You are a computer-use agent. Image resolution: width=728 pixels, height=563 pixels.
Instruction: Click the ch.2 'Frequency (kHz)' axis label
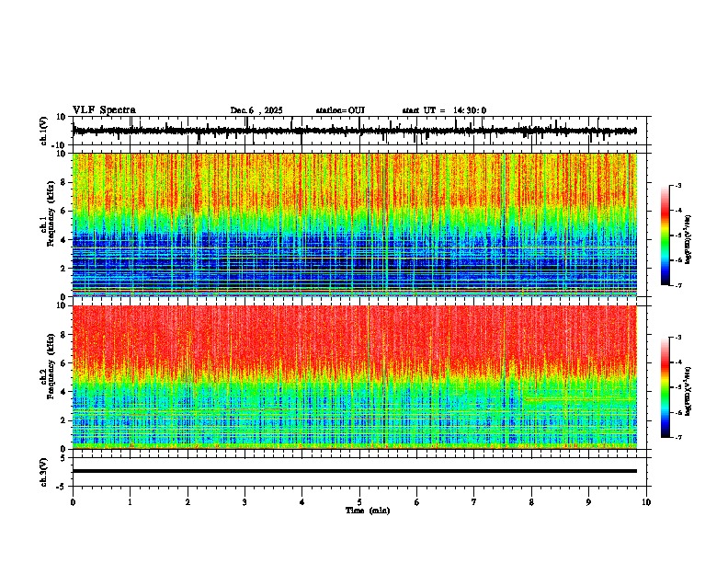(51, 366)
